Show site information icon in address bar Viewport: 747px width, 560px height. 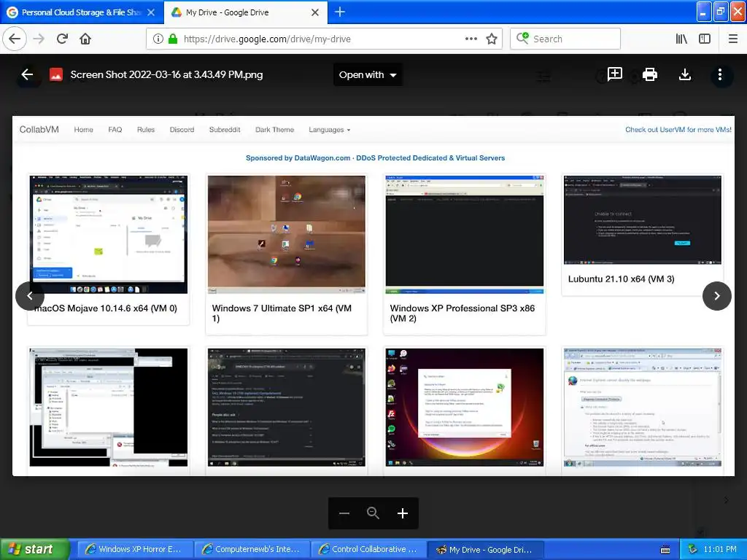tap(158, 39)
